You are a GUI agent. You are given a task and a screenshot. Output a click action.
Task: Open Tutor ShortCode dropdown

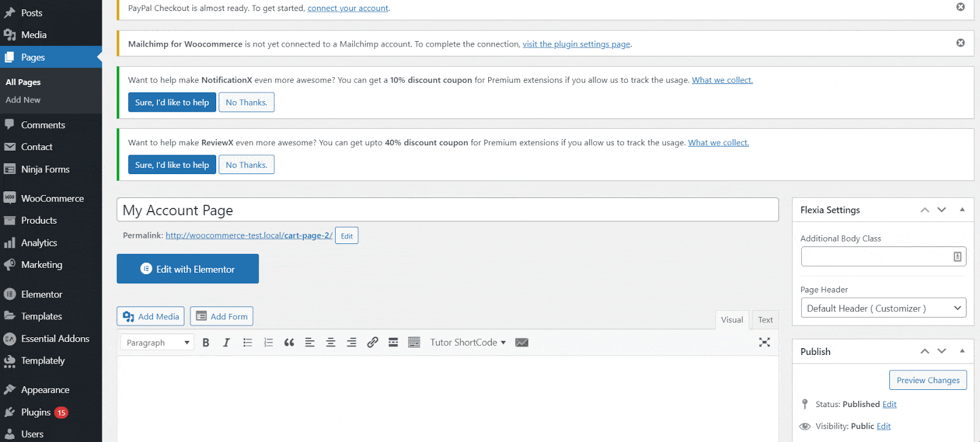[x=468, y=343]
